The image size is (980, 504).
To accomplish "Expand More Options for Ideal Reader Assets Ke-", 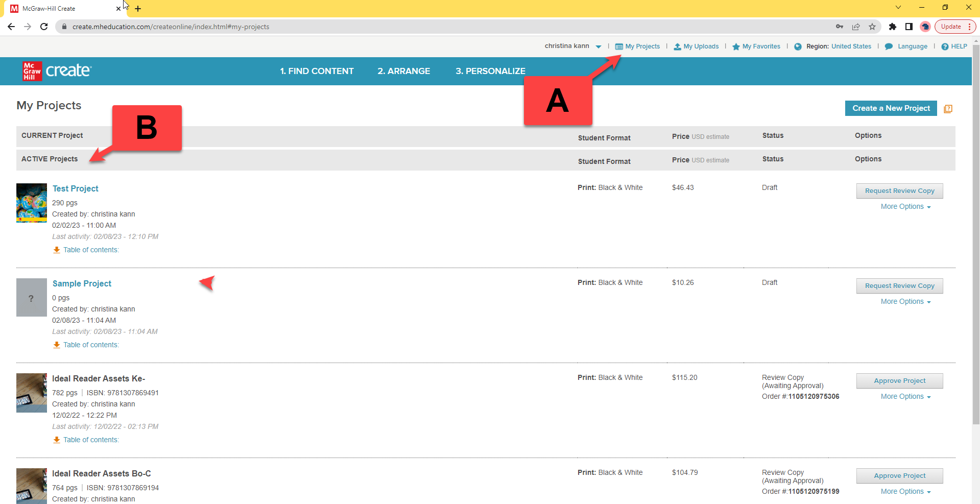I will point(905,397).
